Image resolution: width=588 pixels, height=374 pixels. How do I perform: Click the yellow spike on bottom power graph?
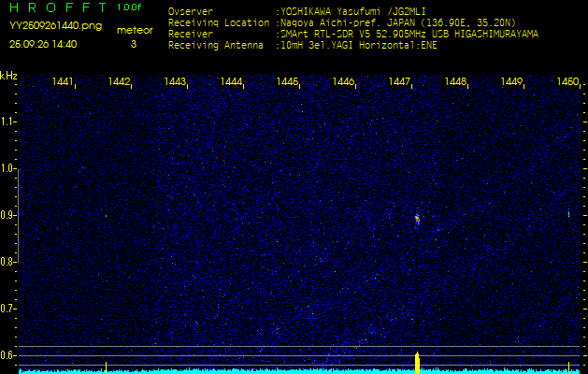(417, 362)
